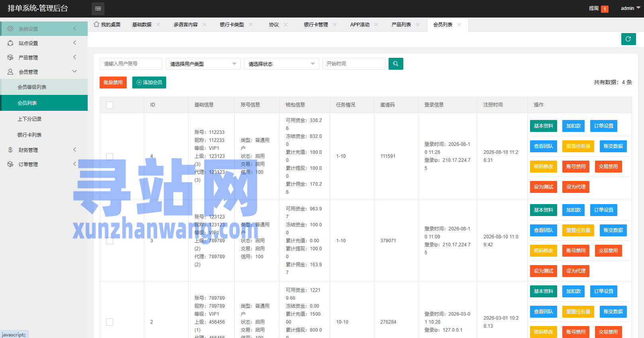Click 密码修改 for account 112233
Image resolution: width=644 pixels, height=338 pixels.
click(544, 167)
